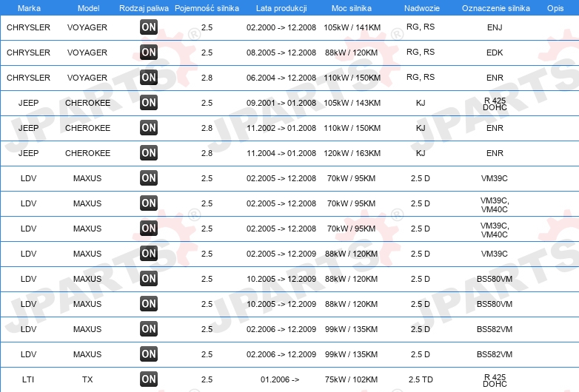Screen dimensions: 579x392
Task: Click the 120kW / 163KM power cell
Action: pyautogui.click(x=352, y=153)
